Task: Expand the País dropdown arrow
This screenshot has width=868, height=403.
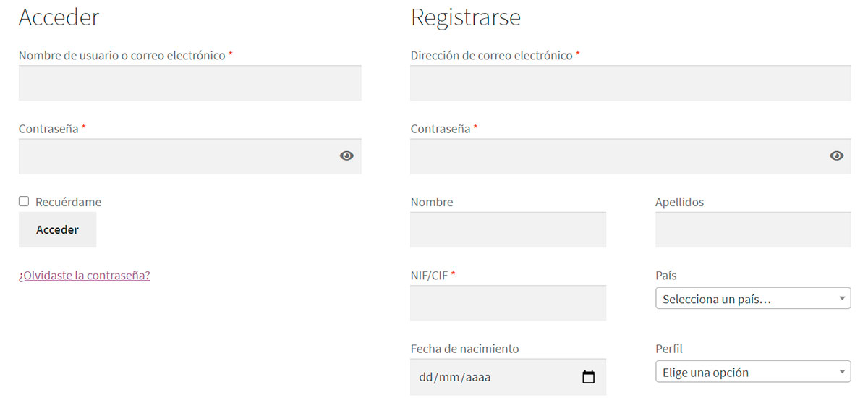Action: [842, 298]
